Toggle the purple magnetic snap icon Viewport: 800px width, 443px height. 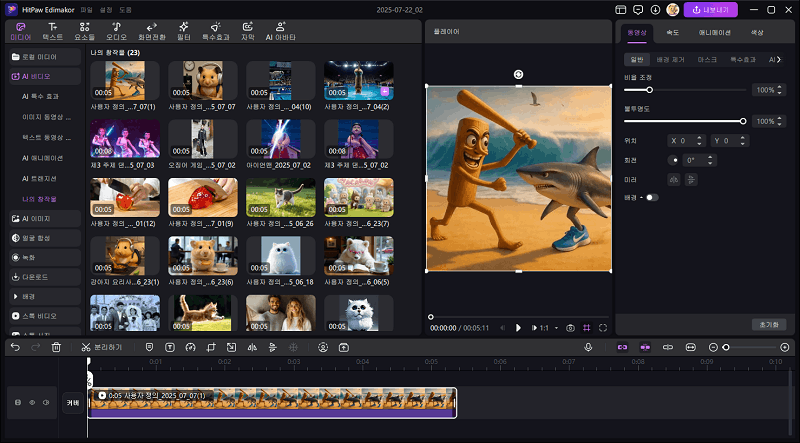coord(645,347)
